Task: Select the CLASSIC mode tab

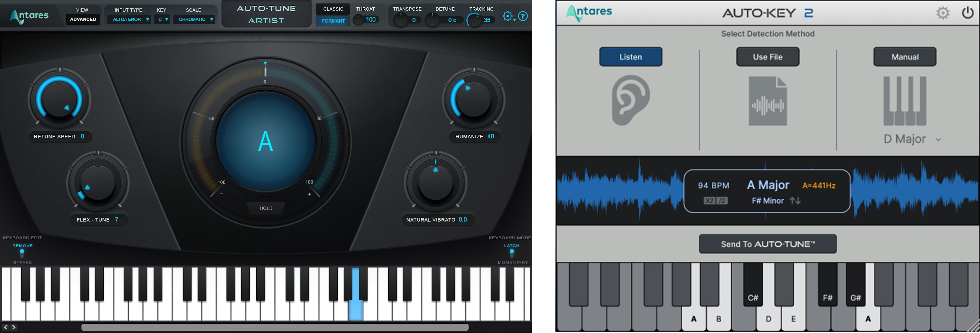Action: point(332,8)
